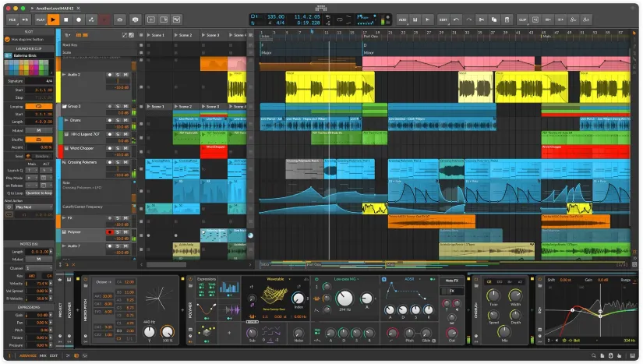Click the icon left of the AnotherLevelMAIN2 tab
Viewport: 643px width, 364px height.
33,9
